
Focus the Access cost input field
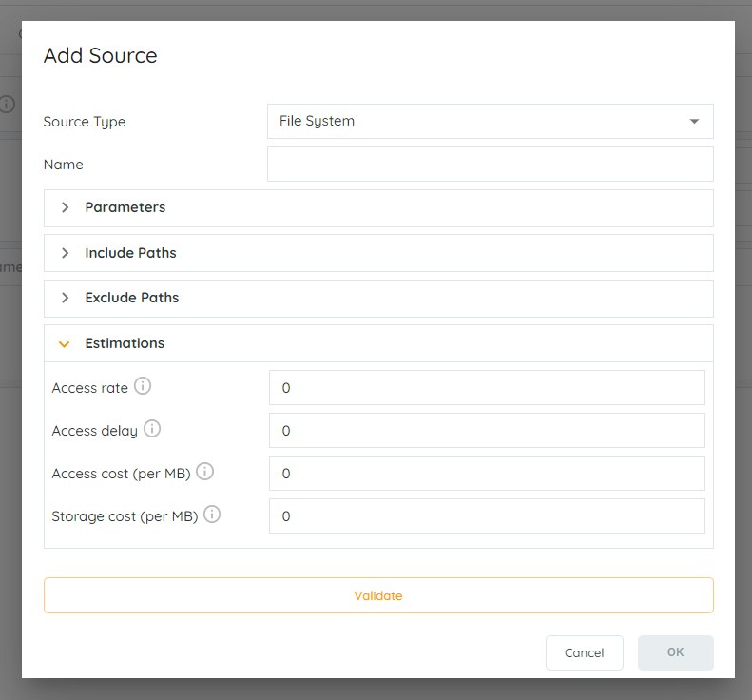487,473
